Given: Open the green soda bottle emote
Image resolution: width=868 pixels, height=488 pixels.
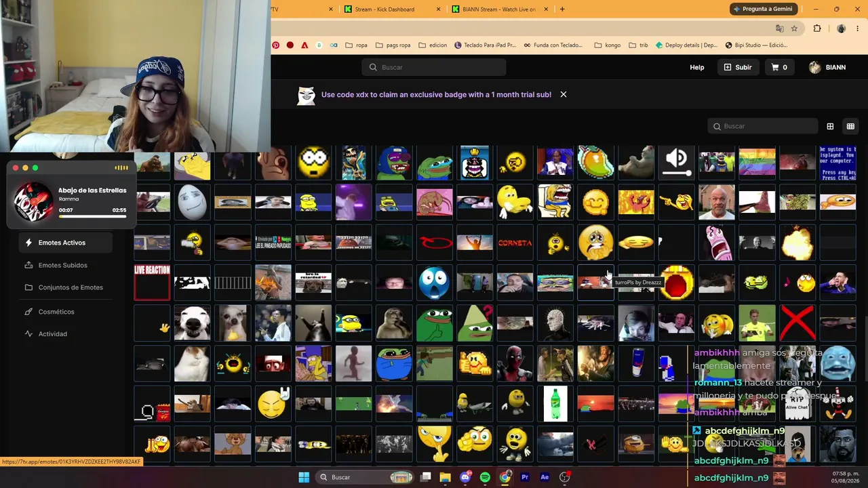Looking at the screenshot, I should [x=555, y=403].
